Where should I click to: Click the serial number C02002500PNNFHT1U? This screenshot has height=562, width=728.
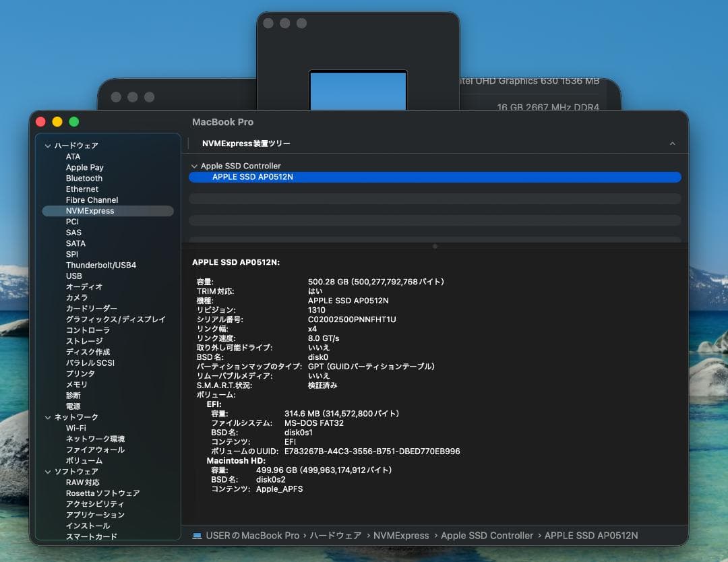coord(352,320)
